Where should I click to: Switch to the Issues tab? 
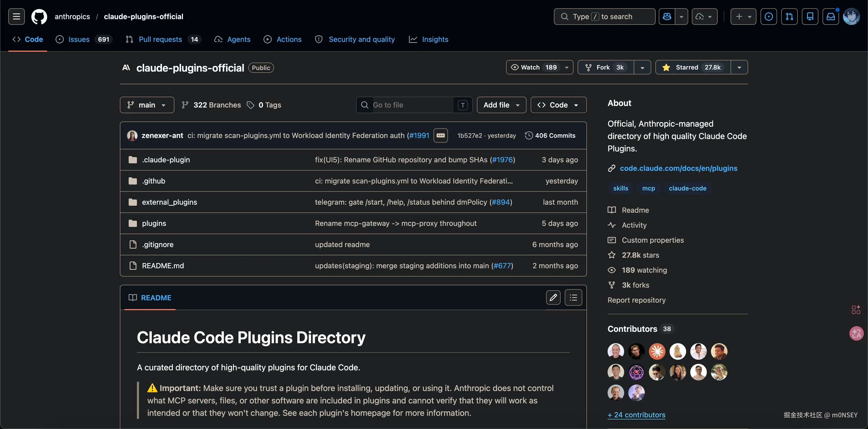pos(84,40)
